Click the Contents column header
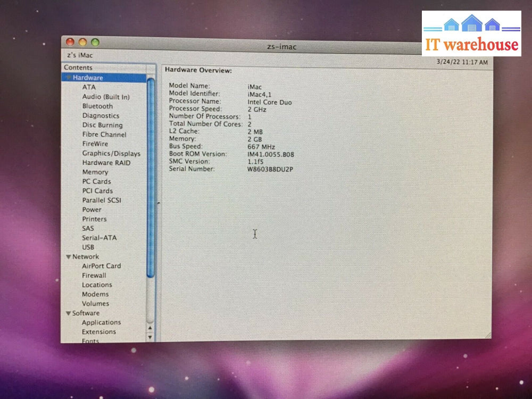This screenshot has height=399, width=532. (78, 68)
